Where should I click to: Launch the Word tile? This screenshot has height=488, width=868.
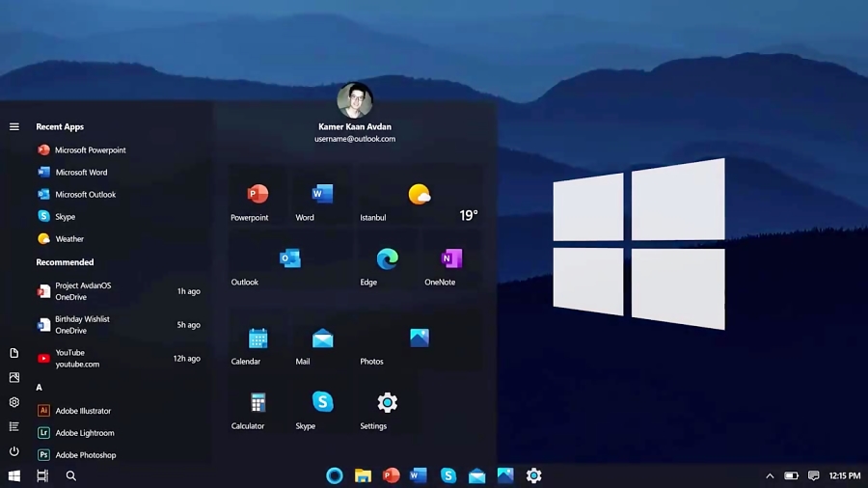point(322,196)
